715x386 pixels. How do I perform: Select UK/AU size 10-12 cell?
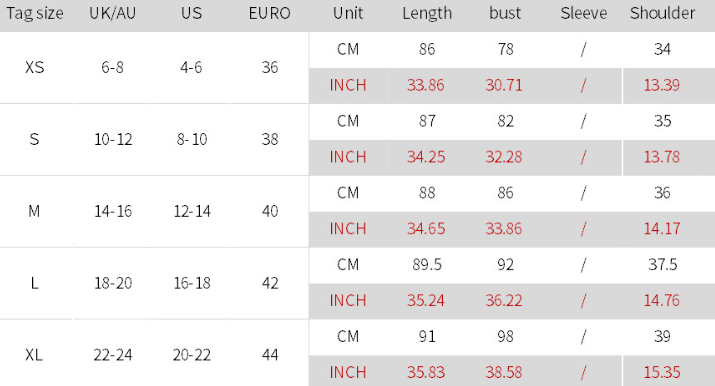coord(113,139)
